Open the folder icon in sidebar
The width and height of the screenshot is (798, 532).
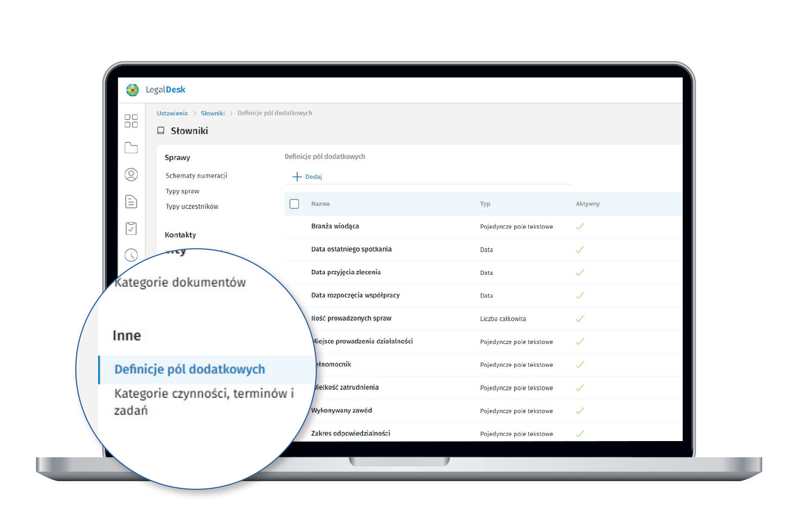(x=131, y=148)
